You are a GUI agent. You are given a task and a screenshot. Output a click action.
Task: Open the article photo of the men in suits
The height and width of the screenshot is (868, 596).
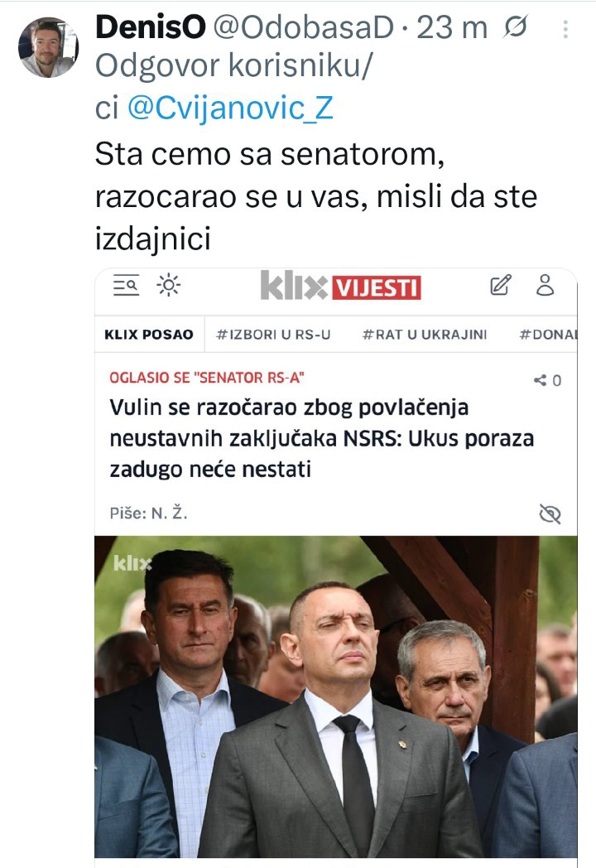(x=336, y=697)
